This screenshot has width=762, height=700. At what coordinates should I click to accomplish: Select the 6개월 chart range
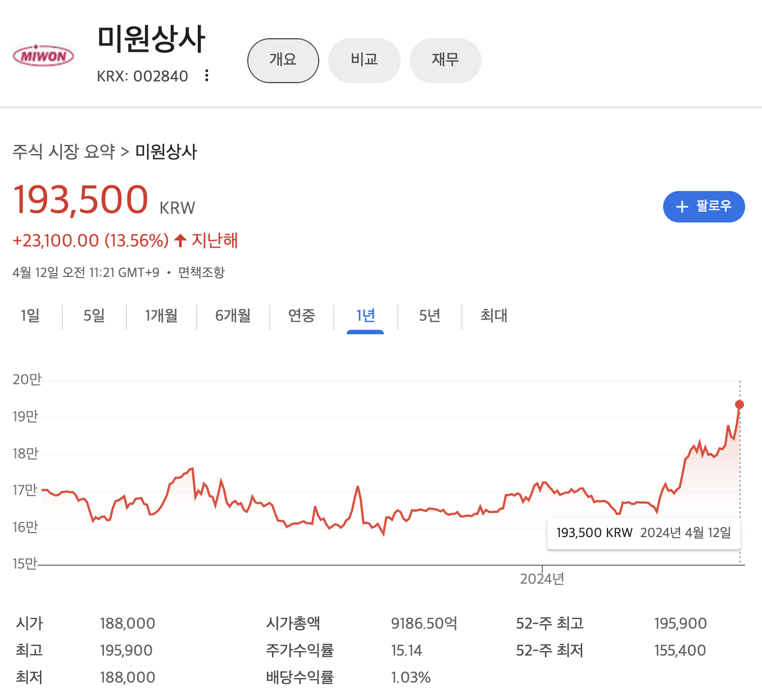pos(233,316)
